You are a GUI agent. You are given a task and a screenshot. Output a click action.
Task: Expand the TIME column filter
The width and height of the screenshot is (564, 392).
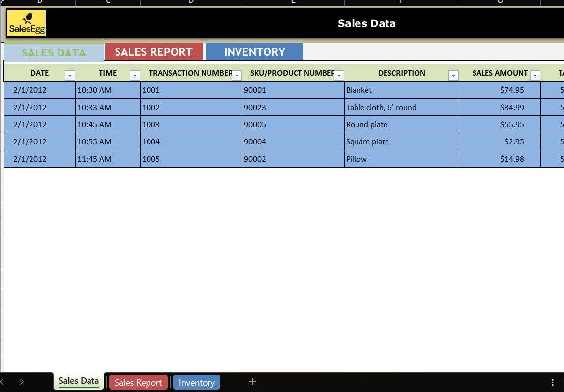[135, 75]
